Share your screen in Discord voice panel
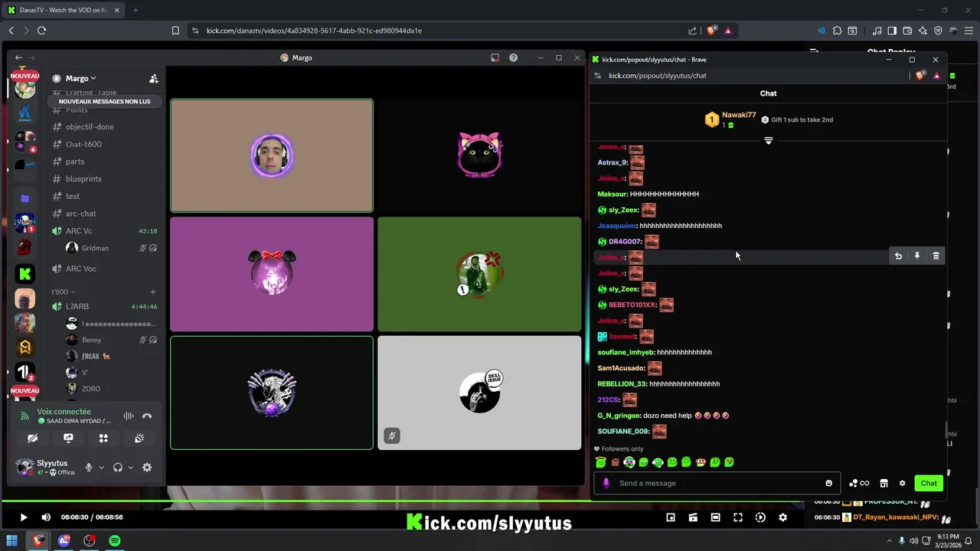 click(x=68, y=439)
